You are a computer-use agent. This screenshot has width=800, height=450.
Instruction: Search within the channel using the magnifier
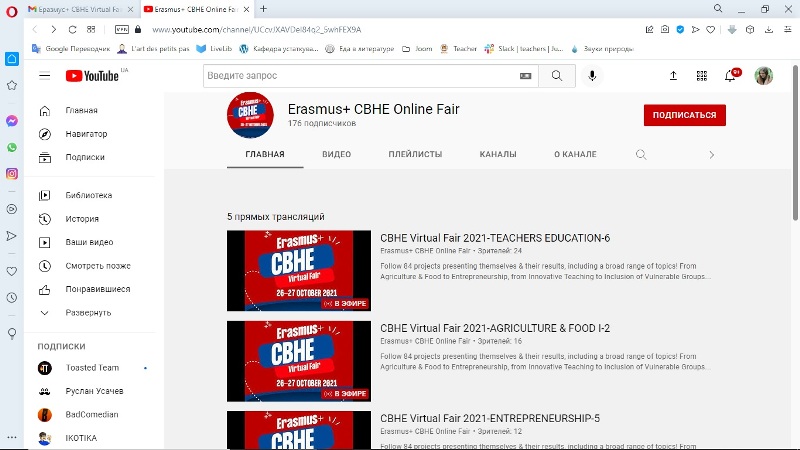coord(641,154)
